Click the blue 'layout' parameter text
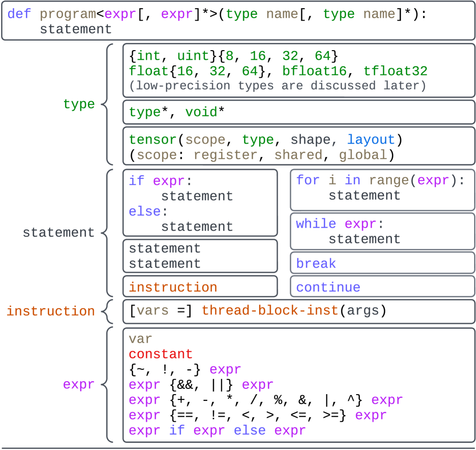The height and width of the screenshot is (450, 476). pos(371,140)
